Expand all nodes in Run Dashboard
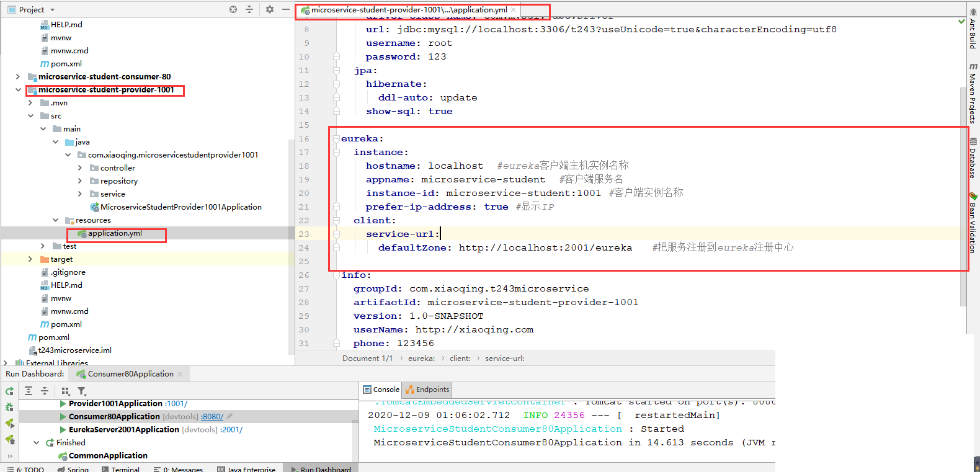Image resolution: width=980 pixels, height=472 pixels. click(x=29, y=391)
